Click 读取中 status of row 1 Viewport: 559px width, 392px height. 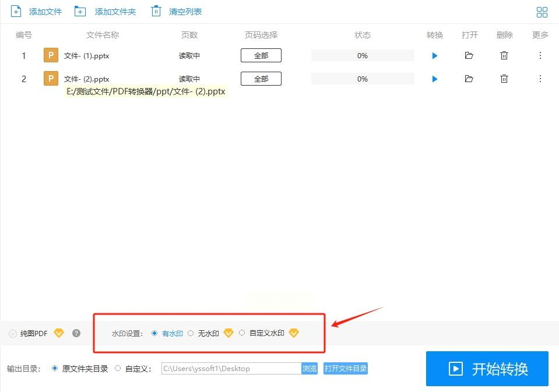tap(189, 55)
